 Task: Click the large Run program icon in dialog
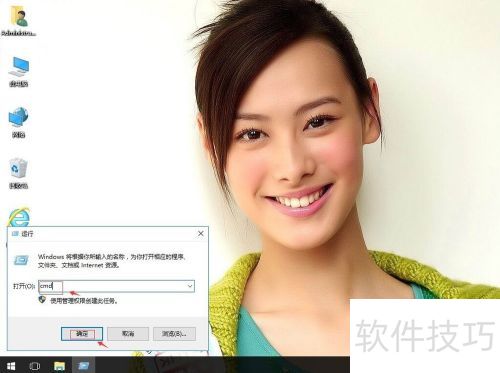[21, 260]
